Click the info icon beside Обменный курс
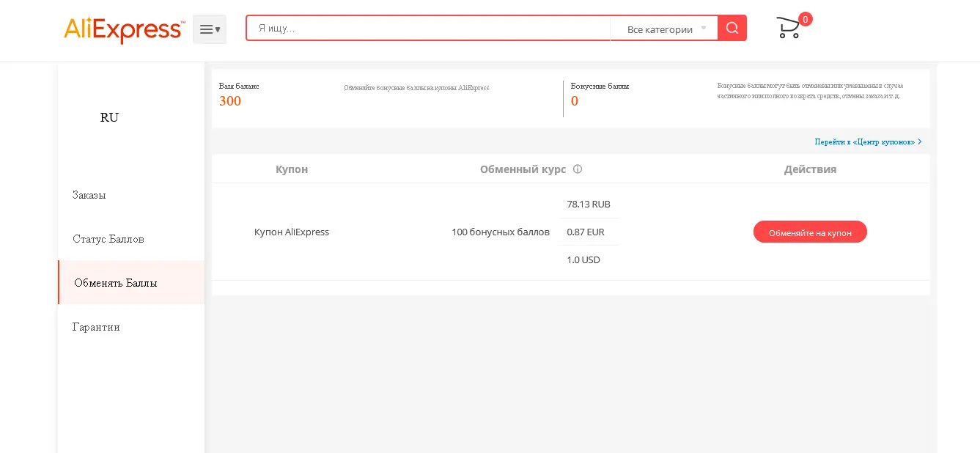Image resolution: width=980 pixels, height=453 pixels. point(578,169)
